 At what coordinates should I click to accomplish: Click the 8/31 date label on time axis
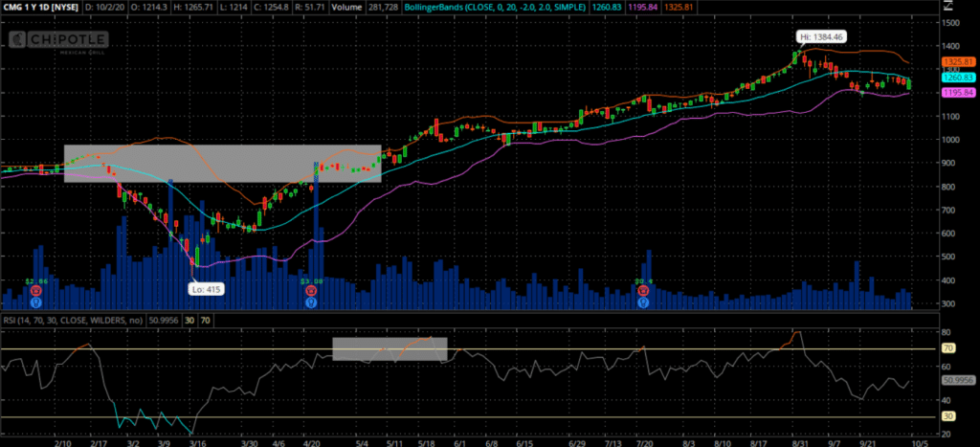[x=801, y=441]
